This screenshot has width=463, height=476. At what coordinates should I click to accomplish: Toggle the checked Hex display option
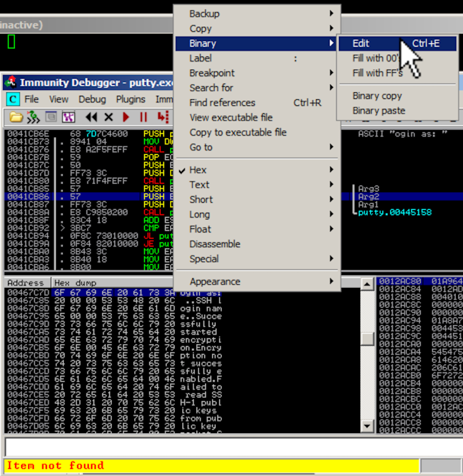click(198, 170)
